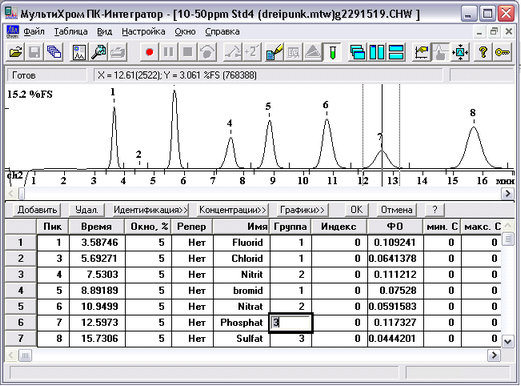Click the greyed triangle peak icon
Viewport: 521px width, 386px height.
(x=313, y=52)
